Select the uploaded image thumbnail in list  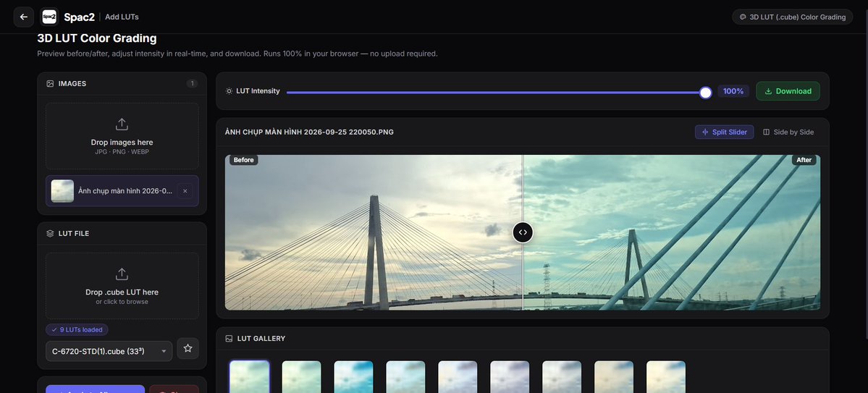pyautogui.click(x=62, y=191)
